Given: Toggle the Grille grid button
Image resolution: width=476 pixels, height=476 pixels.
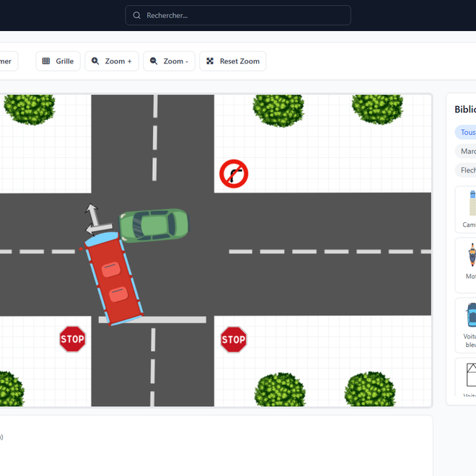Looking at the screenshot, I should click(x=58, y=61).
